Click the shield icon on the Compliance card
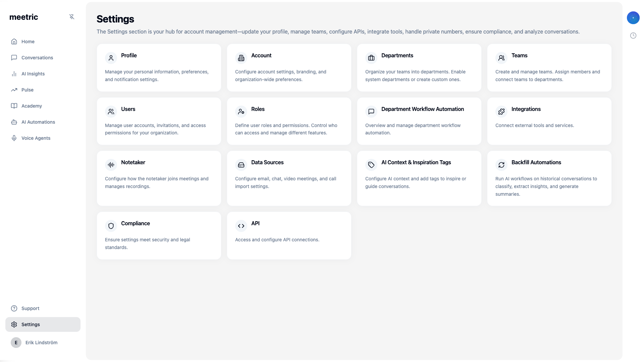 [111, 226]
